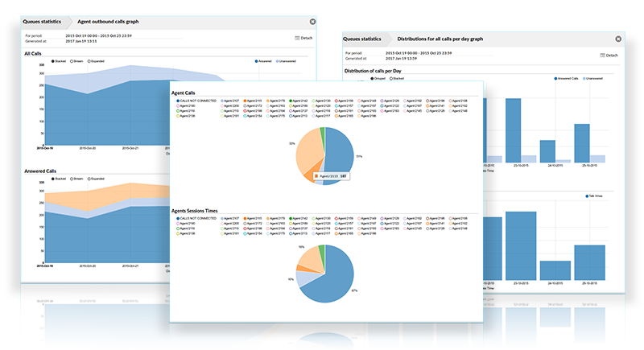This screenshot has width=644, height=350.
Task: Open Queues statistics breadcrumb in right panel
Action: [x=361, y=39]
